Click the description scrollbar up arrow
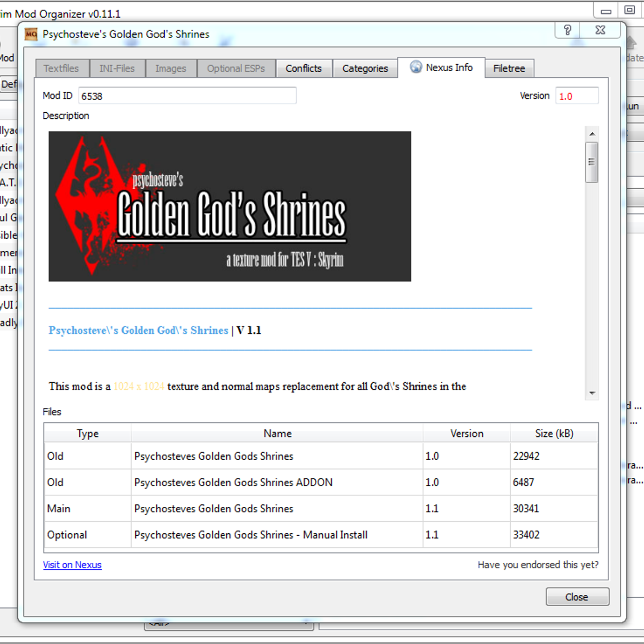Screen dimensions: 644x644 click(x=592, y=134)
